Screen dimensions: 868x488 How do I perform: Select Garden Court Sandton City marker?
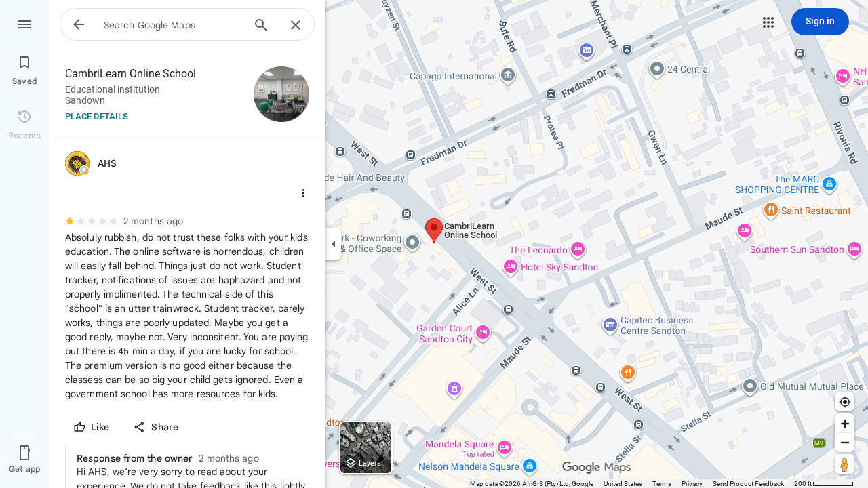point(483,332)
